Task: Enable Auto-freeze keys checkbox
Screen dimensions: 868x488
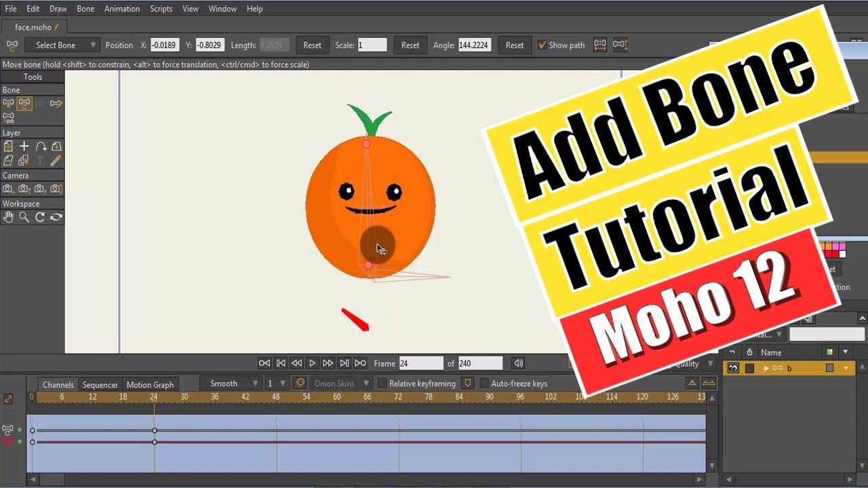Action: click(484, 384)
